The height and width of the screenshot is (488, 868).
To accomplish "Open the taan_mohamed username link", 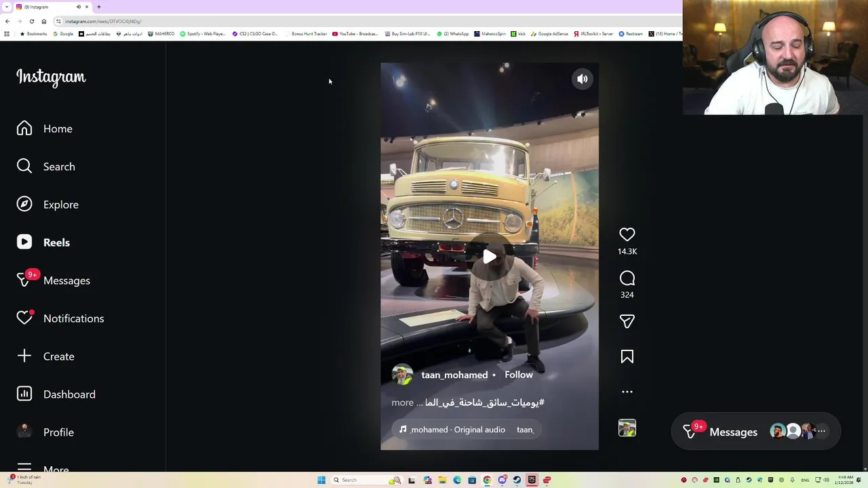I will coord(454,375).
